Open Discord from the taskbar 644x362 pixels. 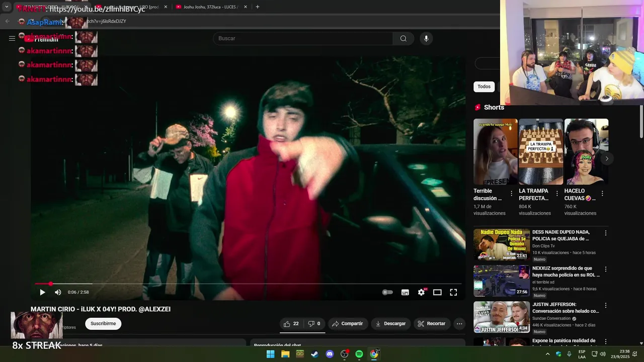[x=330, y=354]
